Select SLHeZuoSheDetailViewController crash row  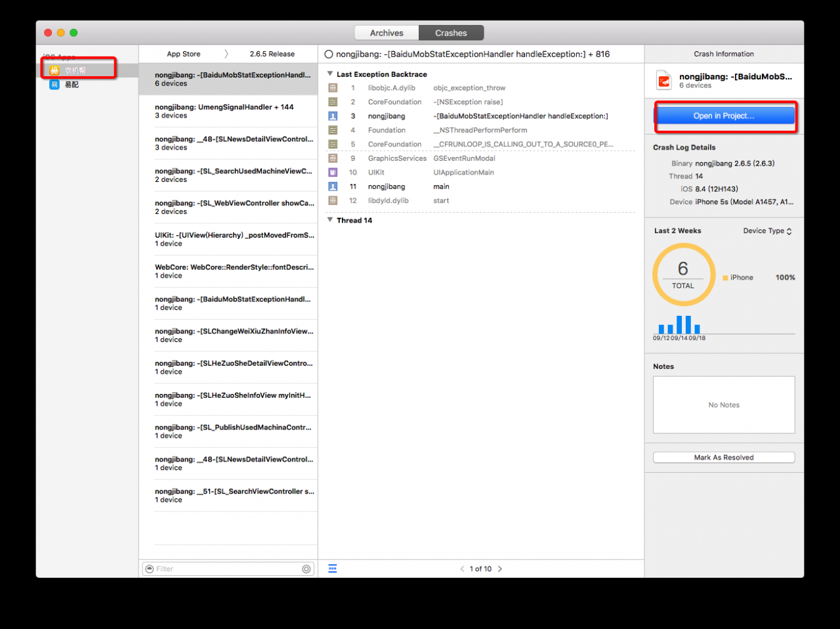(228, 368)
